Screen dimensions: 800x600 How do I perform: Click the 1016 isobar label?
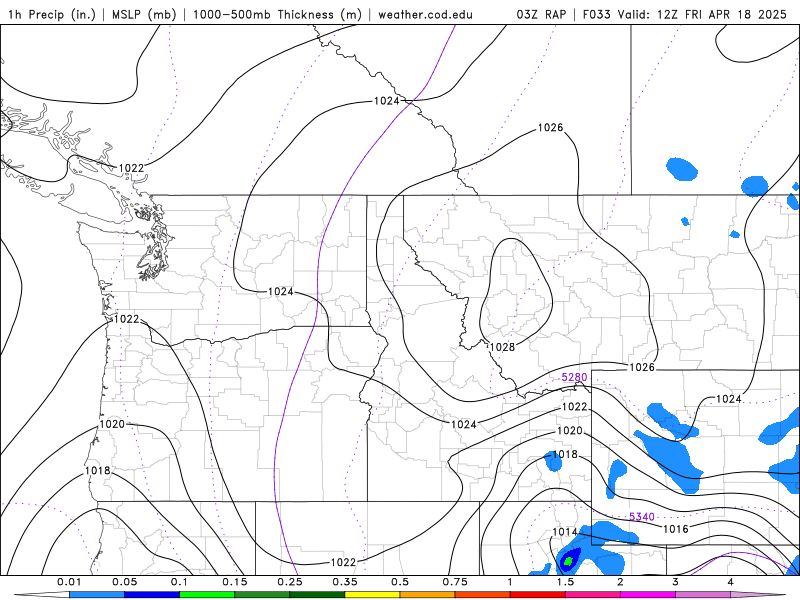click(x=676, y=529)
